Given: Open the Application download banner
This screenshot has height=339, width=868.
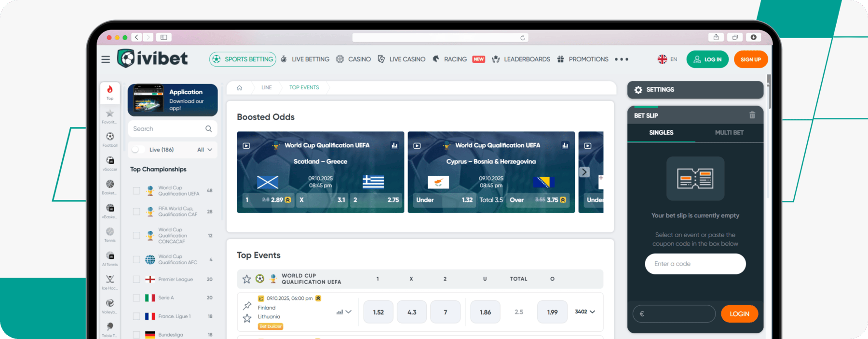Looking at the screenshot, I should click(173, 100).
